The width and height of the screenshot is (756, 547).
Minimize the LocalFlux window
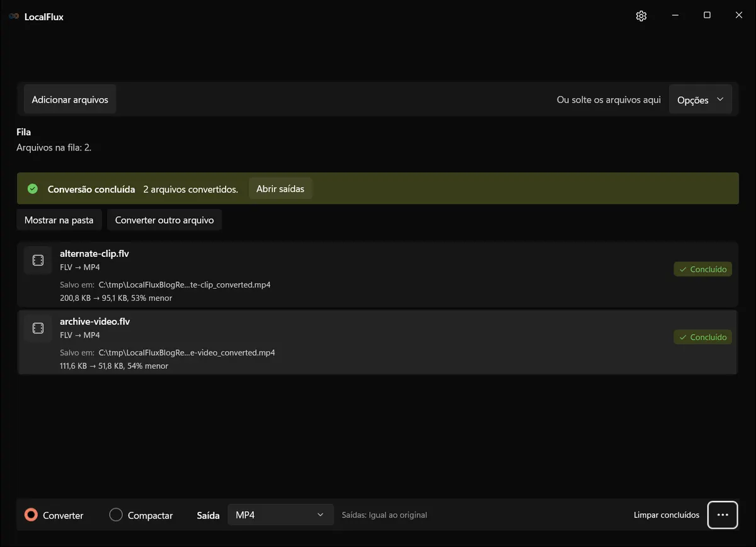[x=675, y=16]
